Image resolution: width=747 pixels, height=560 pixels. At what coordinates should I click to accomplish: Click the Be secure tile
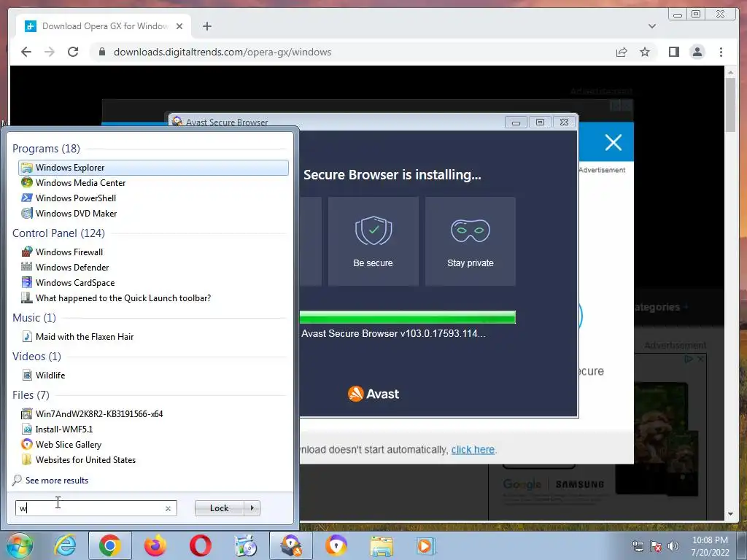(x=373, y=241)
